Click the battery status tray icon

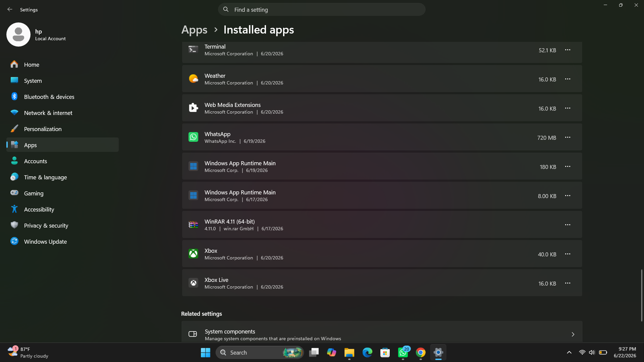click(603, 352)
